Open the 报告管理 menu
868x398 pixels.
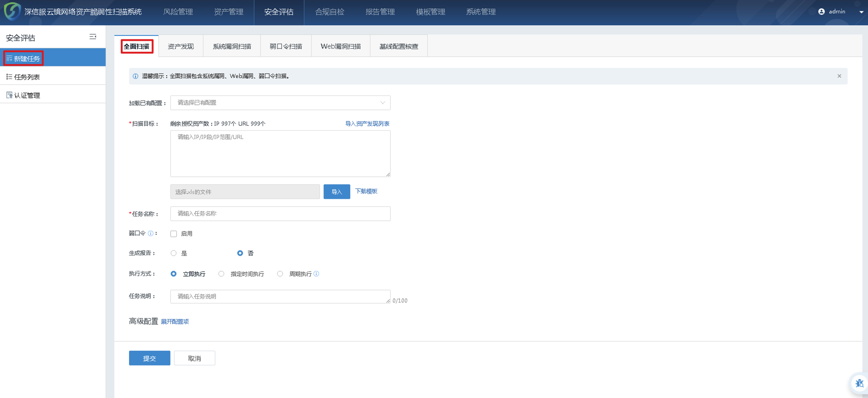[380, 12]
